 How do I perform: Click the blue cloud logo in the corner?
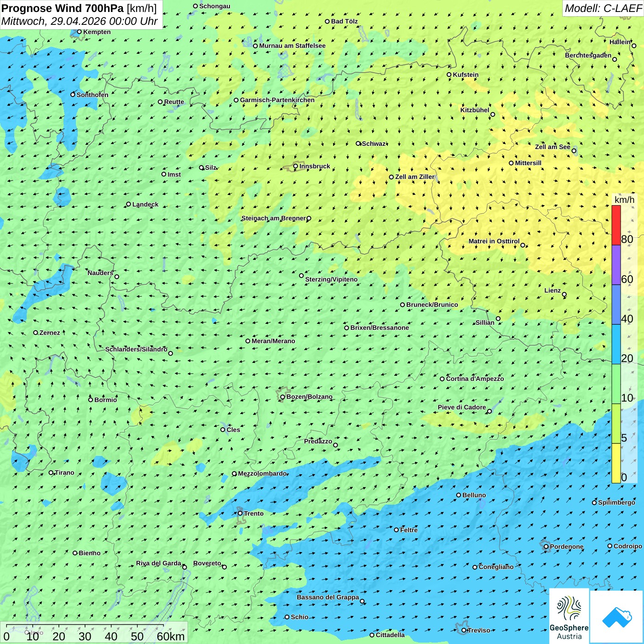click(x=616, y=616)
